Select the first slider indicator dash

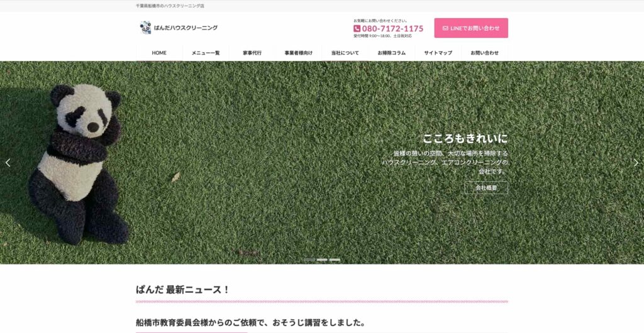coord(309,259)
